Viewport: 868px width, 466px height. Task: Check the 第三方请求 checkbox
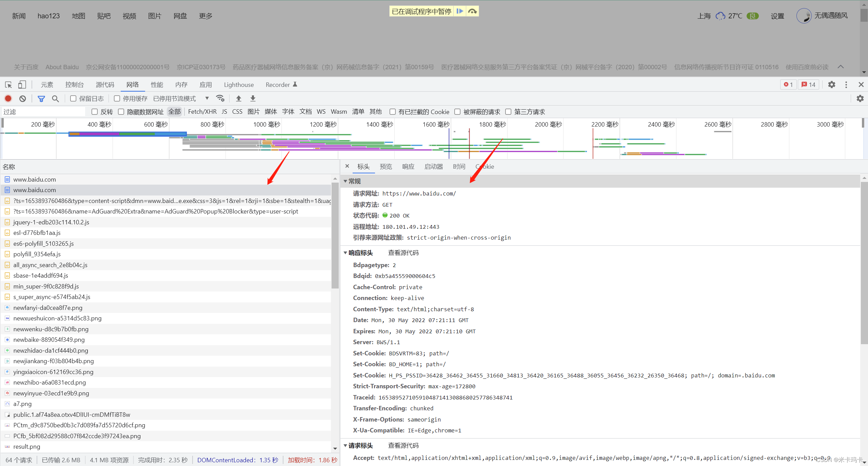[x=508, y=112]
